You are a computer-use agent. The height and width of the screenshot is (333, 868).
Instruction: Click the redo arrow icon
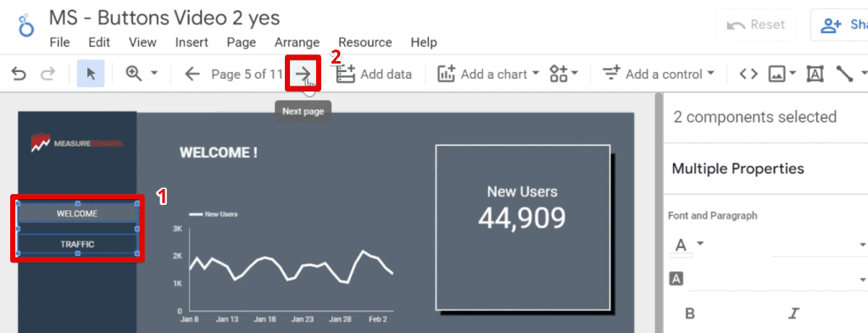47,74
